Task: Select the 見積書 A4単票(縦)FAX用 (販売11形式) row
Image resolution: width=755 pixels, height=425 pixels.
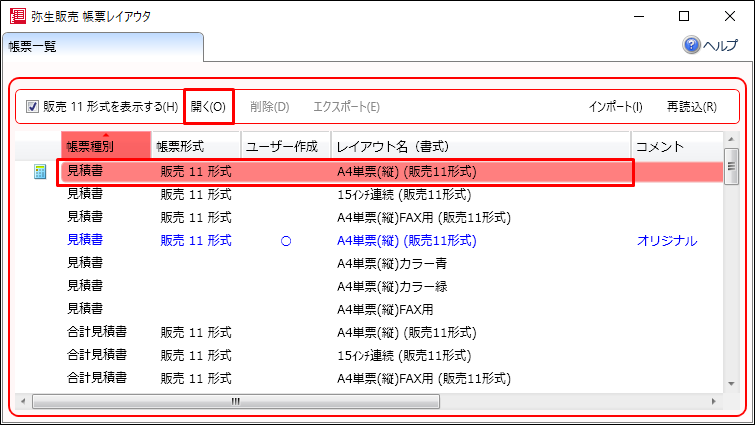Action: 369,218
